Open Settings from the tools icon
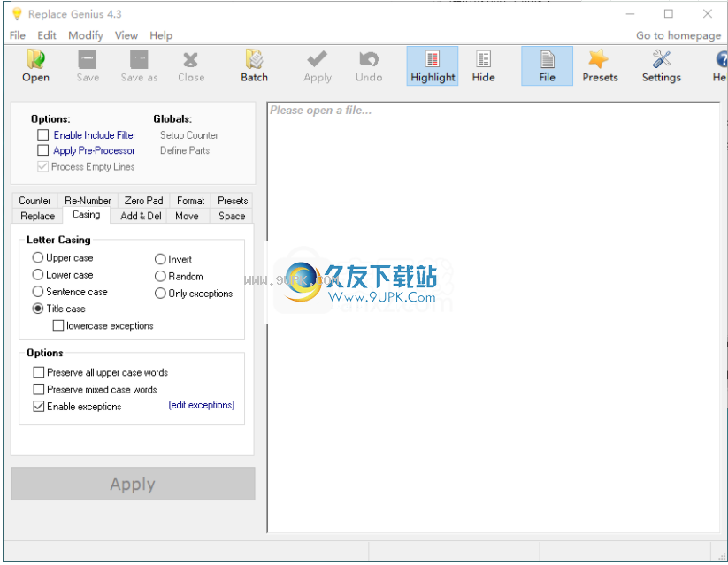 (x=661, y=66)
